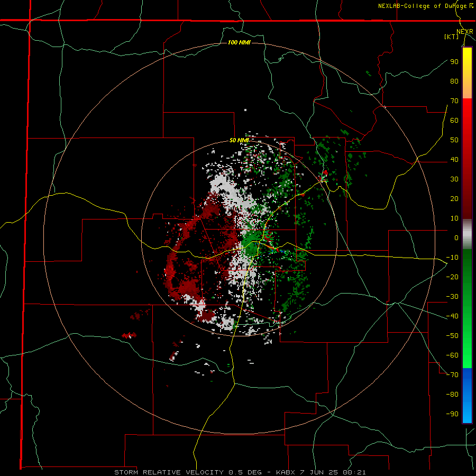Click the -60 value on the velocity scale

[452, 355]
